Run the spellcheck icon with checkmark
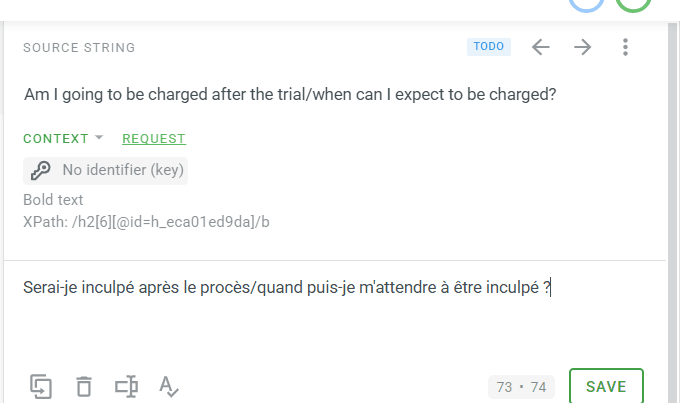680x403 pixels. coord(169,386)
